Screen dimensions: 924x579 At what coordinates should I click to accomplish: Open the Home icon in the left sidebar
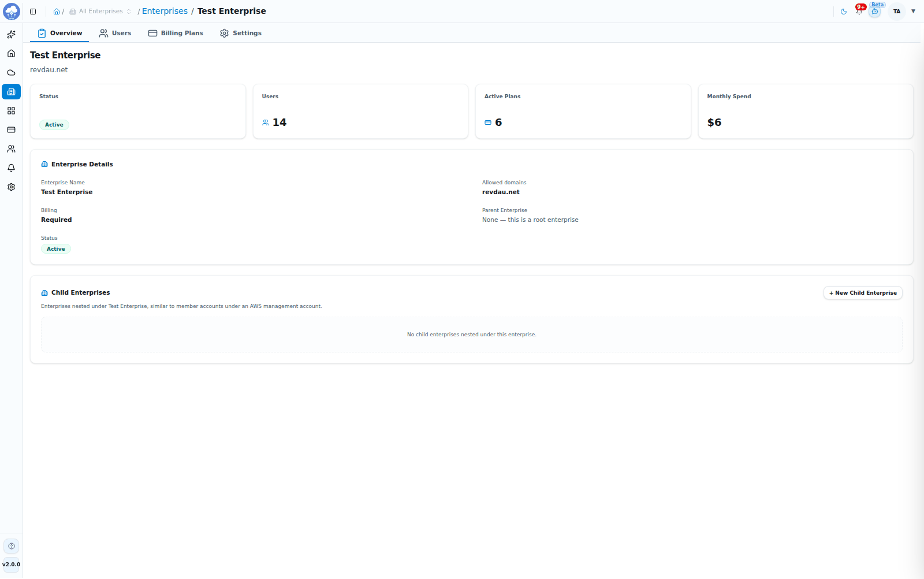click(x=11, y=54)
